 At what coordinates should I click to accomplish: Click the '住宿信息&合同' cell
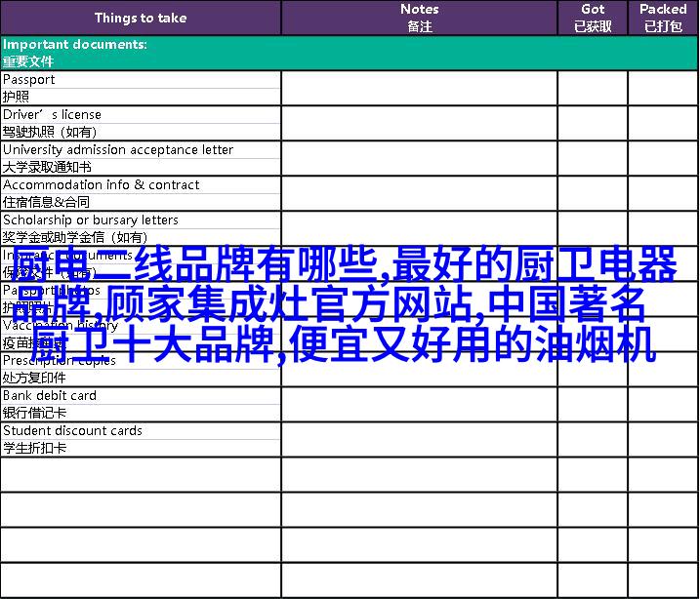141,203
